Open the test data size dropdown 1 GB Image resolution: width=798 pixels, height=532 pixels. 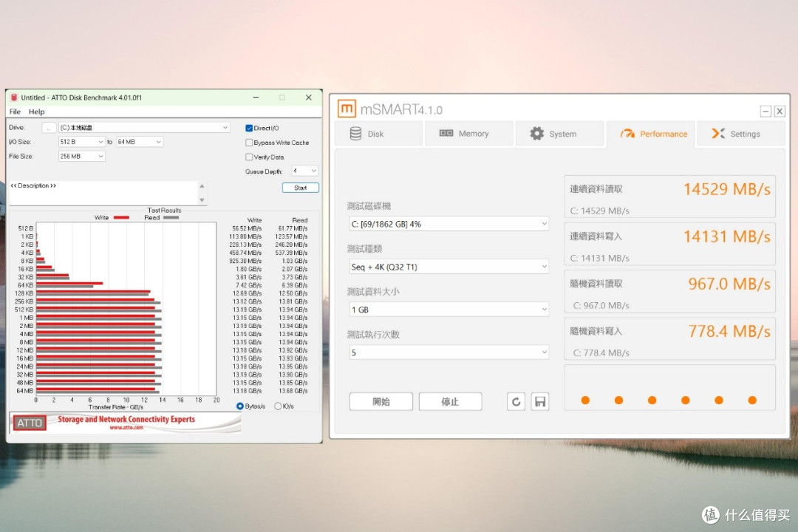tap(449, 310)
